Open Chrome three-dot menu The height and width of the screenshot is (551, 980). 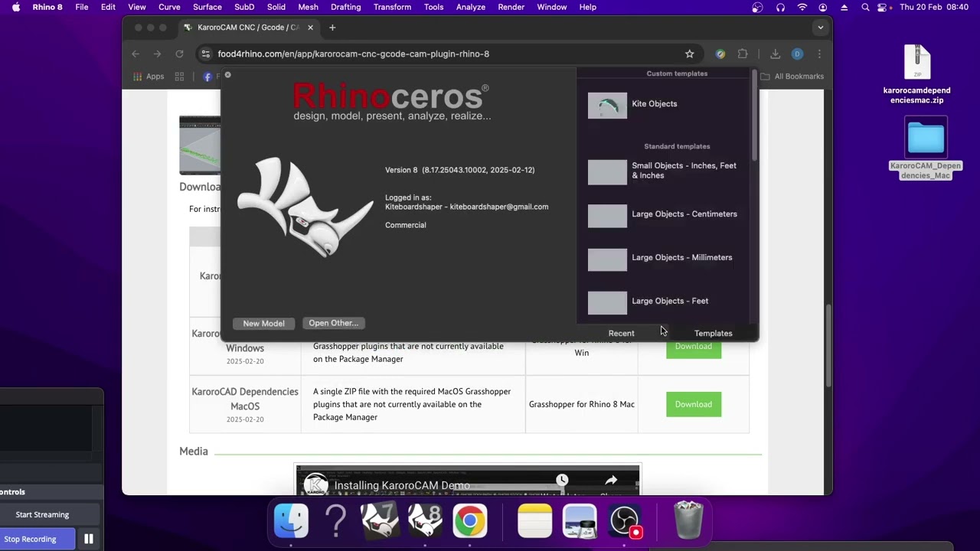click(x=819, y=54)
